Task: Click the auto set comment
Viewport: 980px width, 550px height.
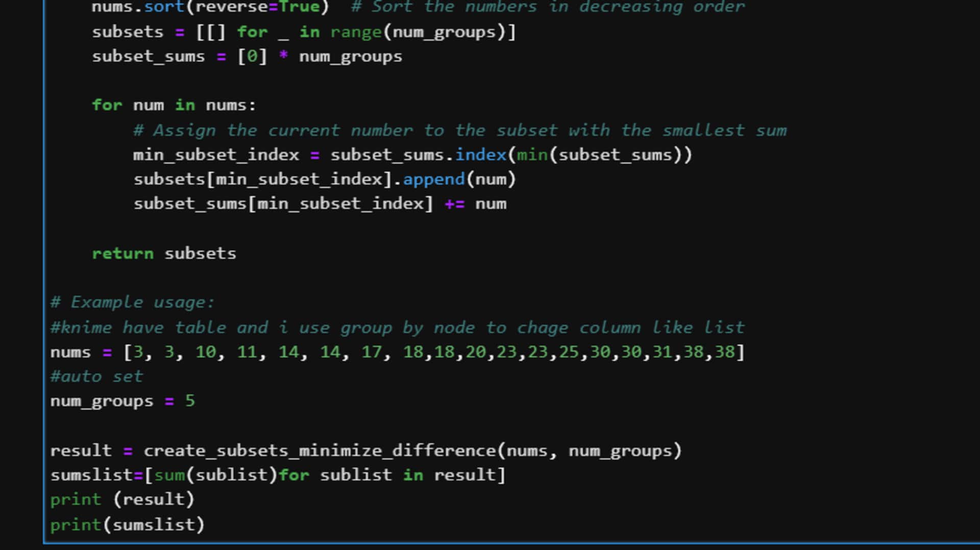Action: [x=96, y=376]
